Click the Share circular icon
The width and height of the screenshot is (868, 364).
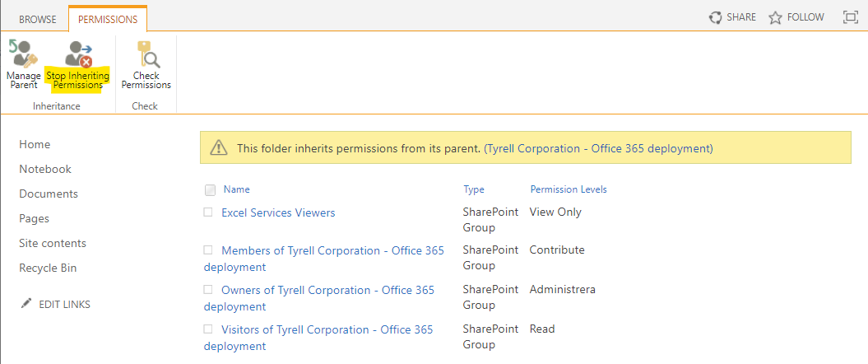tap(716, 18)
